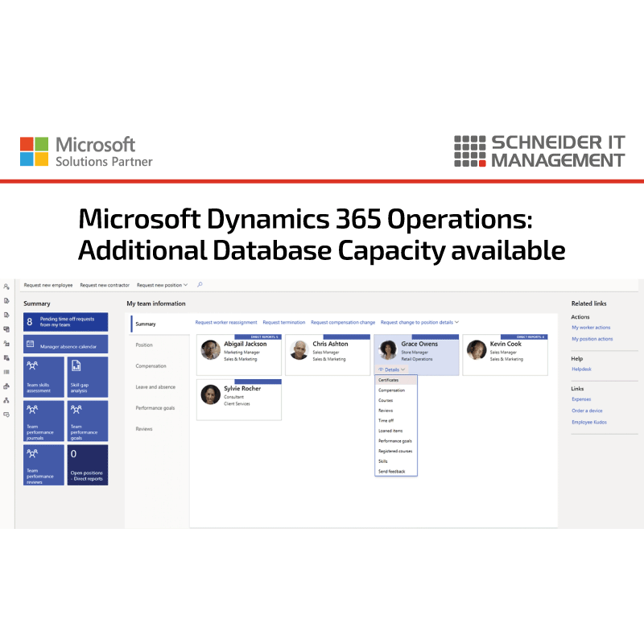
Task: Click the calendar icon on Manager absence calendar
Action: pos(31,345)
